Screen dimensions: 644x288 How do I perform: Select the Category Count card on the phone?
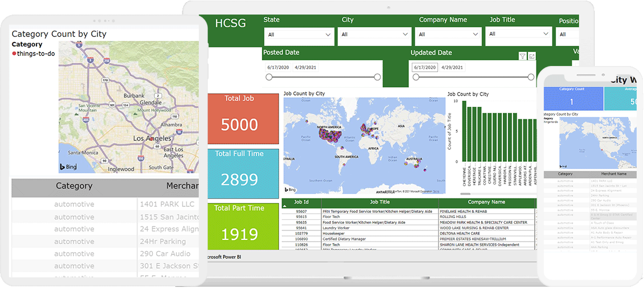click(x=573, y=98)
